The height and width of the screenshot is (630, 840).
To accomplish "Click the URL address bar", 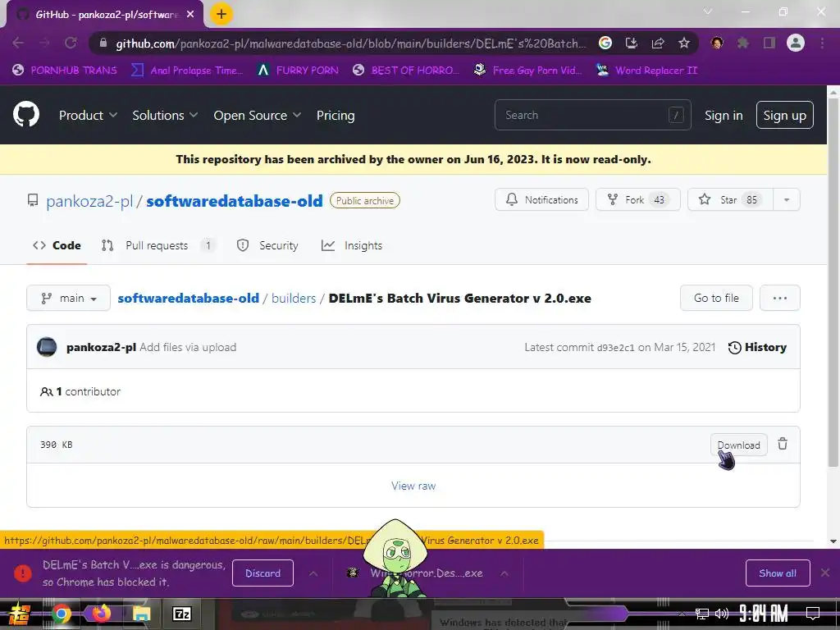I will pyautogui.click(x=349, y=43).
